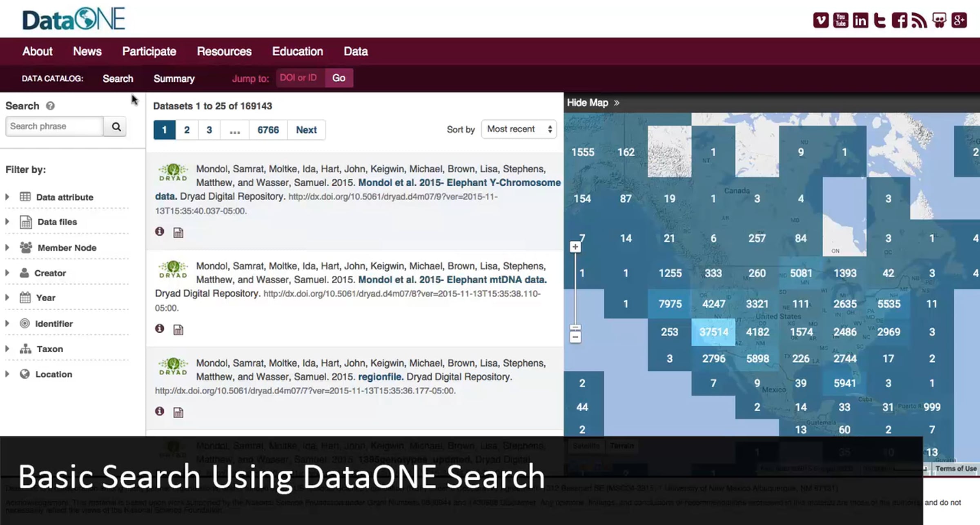Open the Education menu
980x525 pixels.
click(x=297, y=51)
